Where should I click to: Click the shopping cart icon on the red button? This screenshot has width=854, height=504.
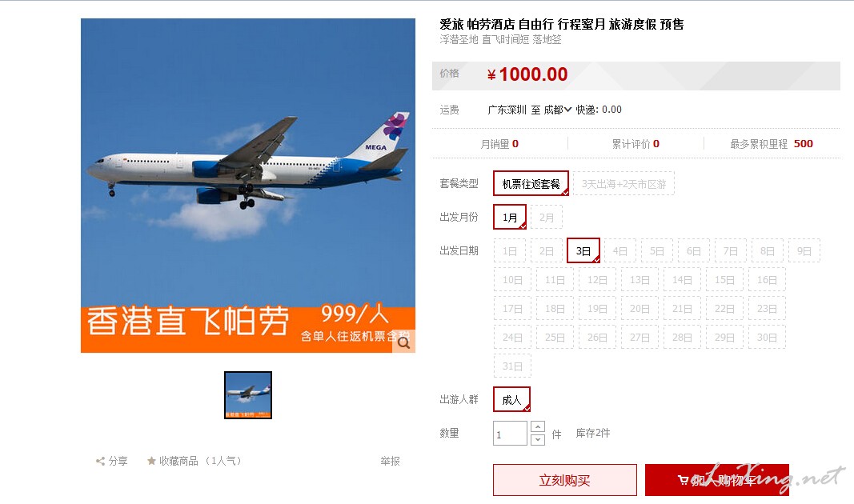(x=683, y=480)
